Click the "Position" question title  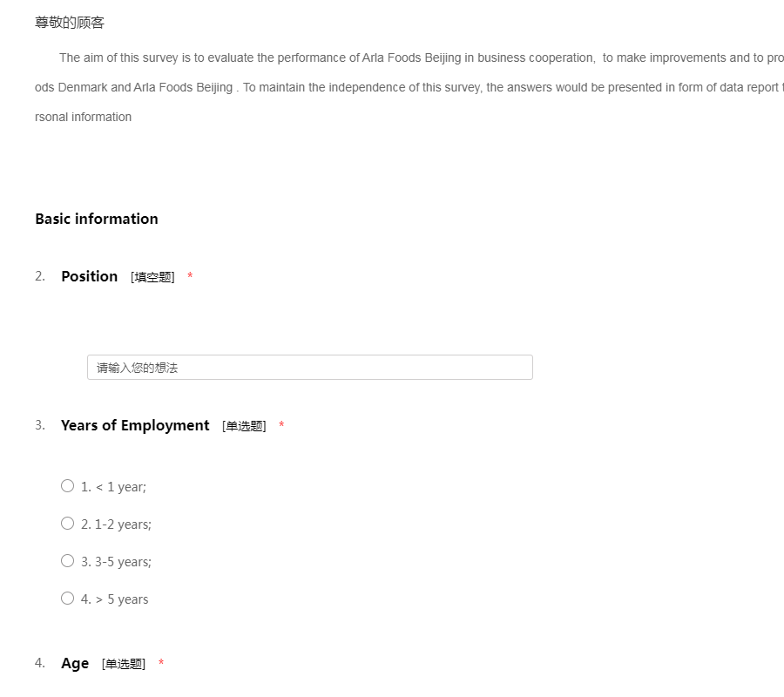pyautogui.click(x=89, y=276)
